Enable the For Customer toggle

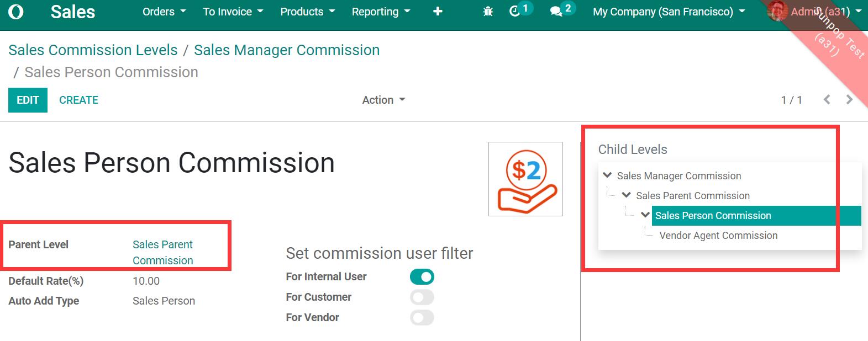(422, 297)
